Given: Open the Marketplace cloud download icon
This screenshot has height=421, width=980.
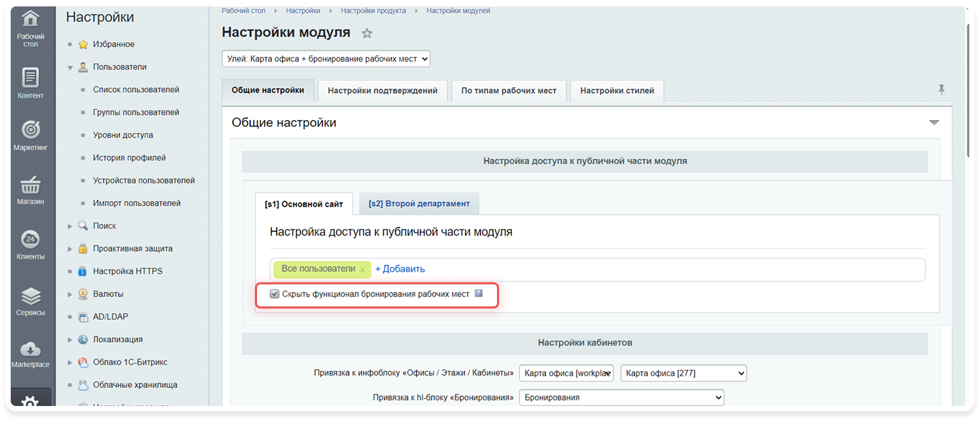Looking at the screenshot, I should (x=31, y=349).
